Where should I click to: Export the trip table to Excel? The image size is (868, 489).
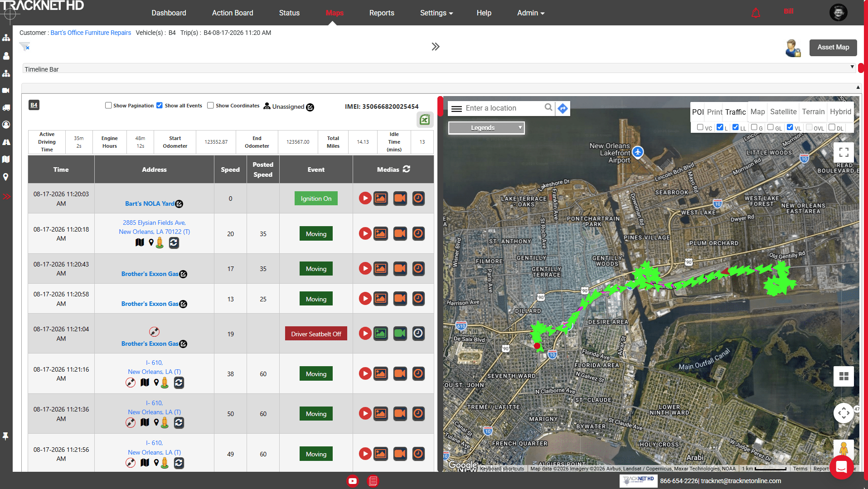[425, 120]
